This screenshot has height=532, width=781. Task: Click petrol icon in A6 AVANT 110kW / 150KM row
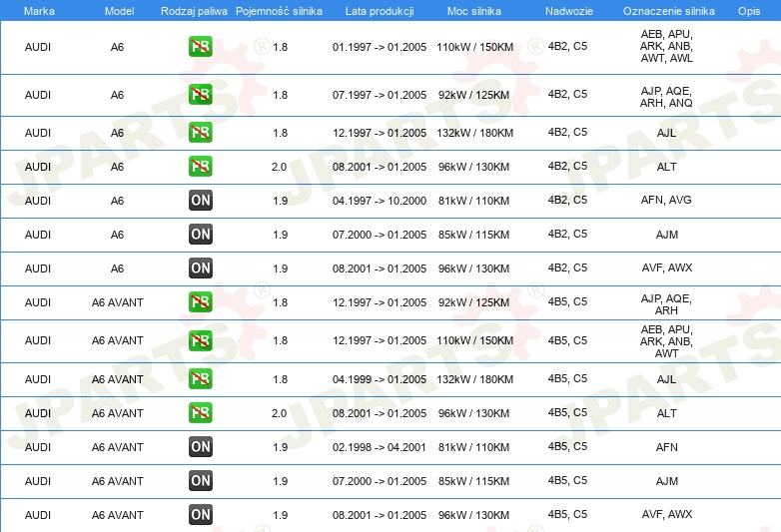click(200, 340)
